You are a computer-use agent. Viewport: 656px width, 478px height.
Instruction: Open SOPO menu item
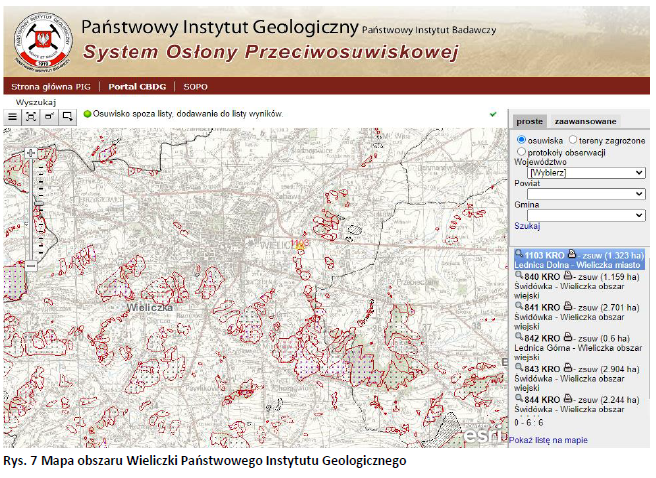195,87
